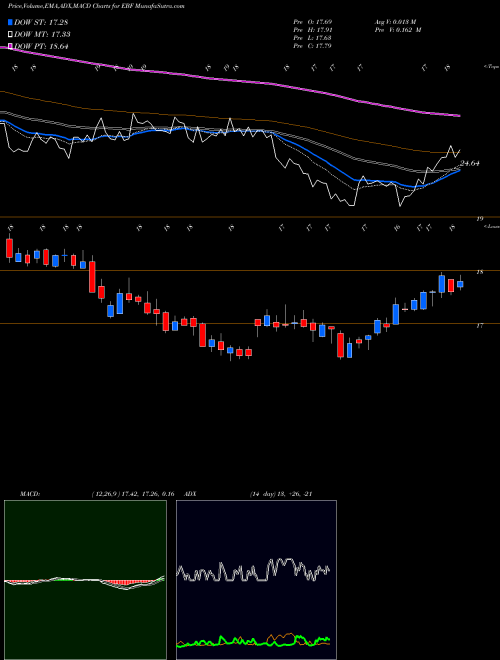Click the 'Pre V: 0.162 M' value

pyautogui.click(x=398, y=30)
